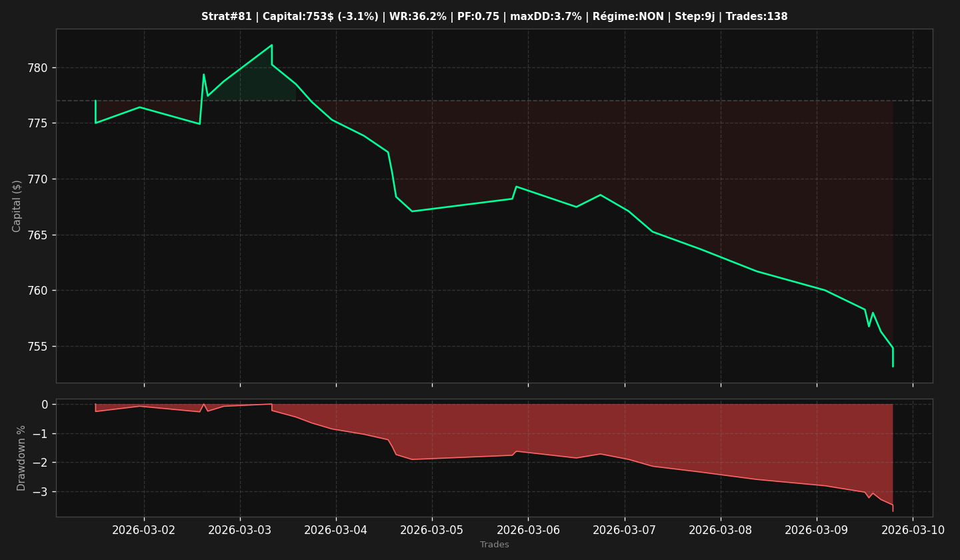Click the 765 tick on the capital axis
The width and height of the screenshot is (960, 560).
pos(39,235)
